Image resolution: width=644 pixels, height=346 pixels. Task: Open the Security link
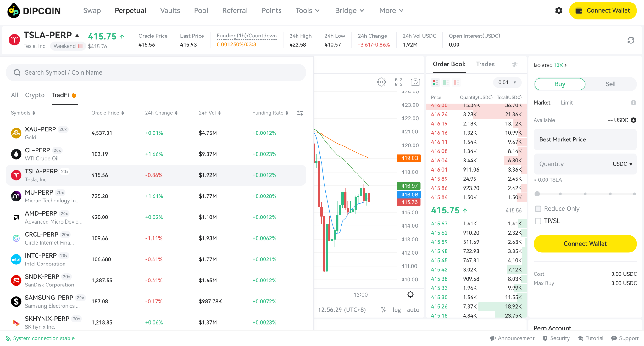[556, 338]
